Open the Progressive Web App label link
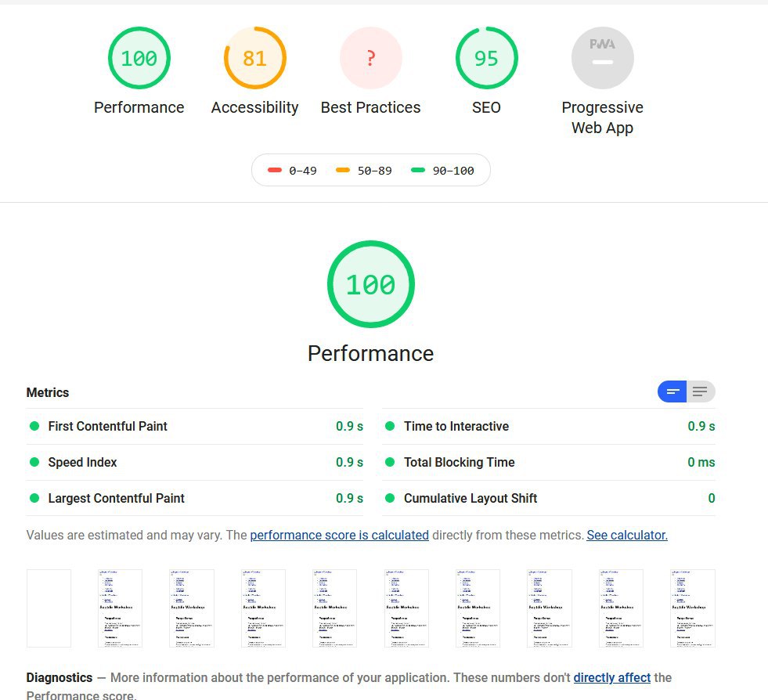This screenshot has height=700, width=768. tap(603, 117)
